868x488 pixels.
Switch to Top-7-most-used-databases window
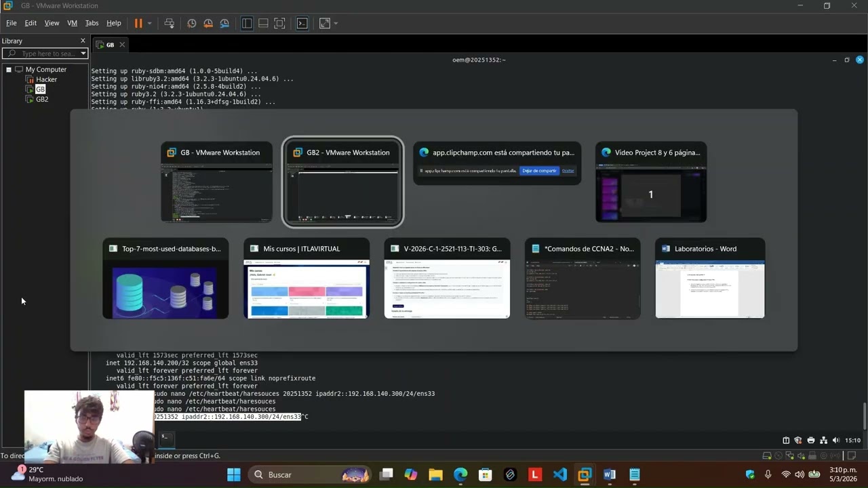[165, 278]
